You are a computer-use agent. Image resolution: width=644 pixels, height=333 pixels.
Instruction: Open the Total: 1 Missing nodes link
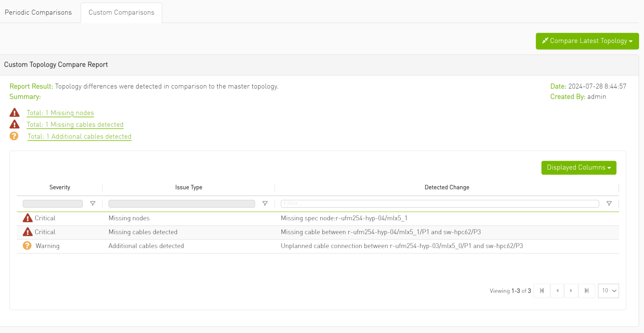pyautogui.click(x=60, y=113)
